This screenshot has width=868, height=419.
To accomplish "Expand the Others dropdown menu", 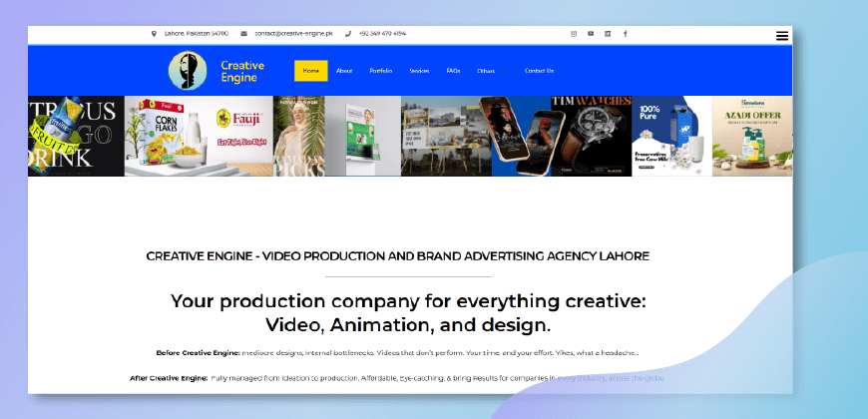I will (486, 71).
